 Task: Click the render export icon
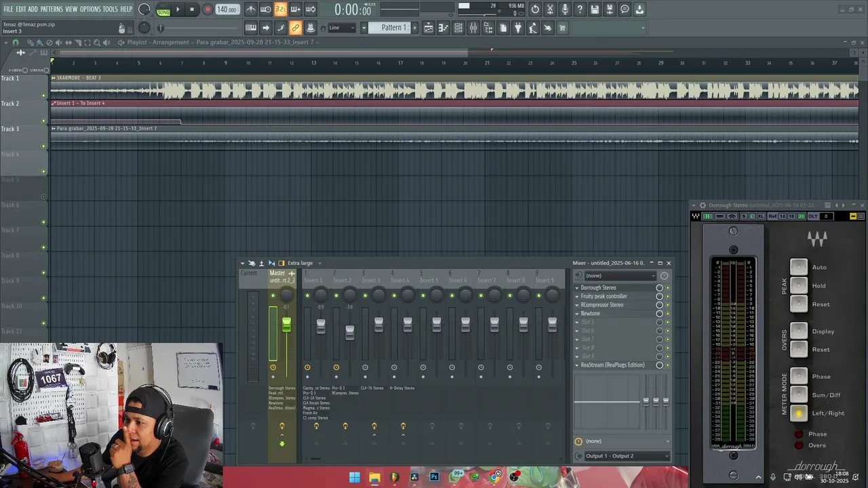[x=610, y=9]
